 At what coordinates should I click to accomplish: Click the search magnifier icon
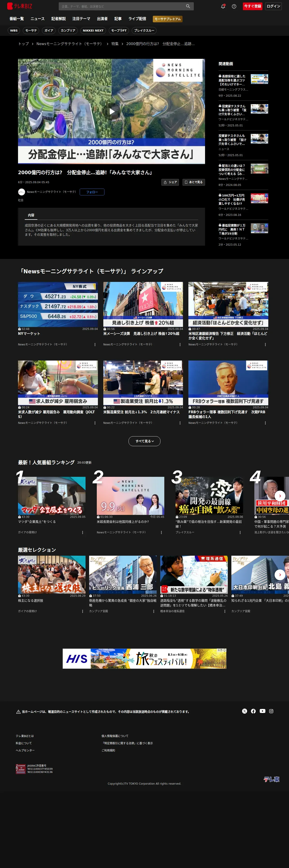pos(188,6)
